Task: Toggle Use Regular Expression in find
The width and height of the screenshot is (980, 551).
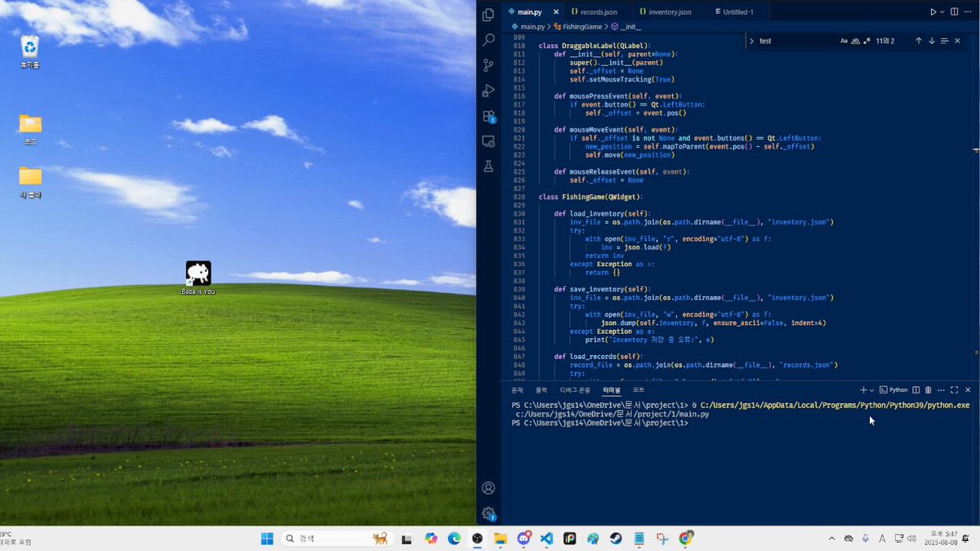Action: point(866,41)
